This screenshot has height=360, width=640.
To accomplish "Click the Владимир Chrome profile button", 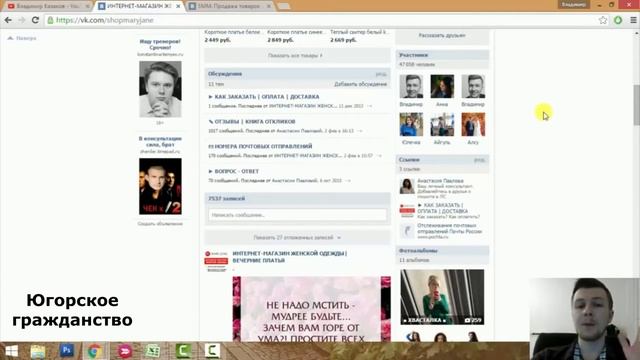I will coord(573,4).
